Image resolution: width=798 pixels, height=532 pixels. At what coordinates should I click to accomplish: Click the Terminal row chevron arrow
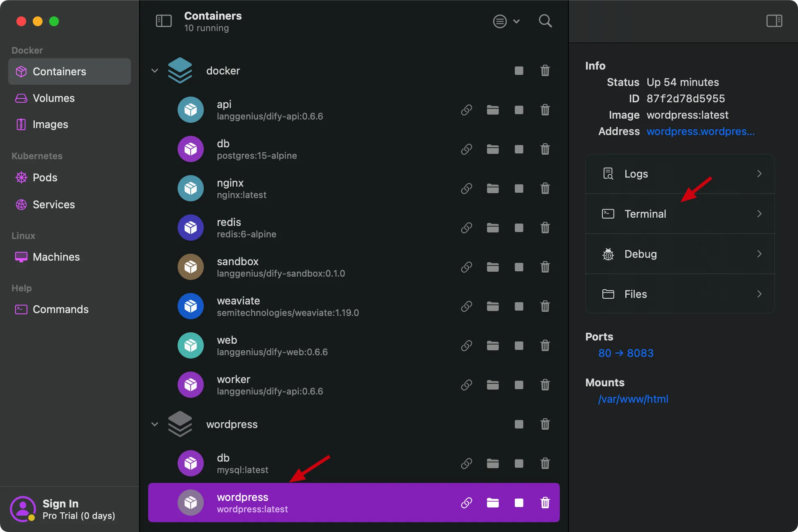[760, 214]
